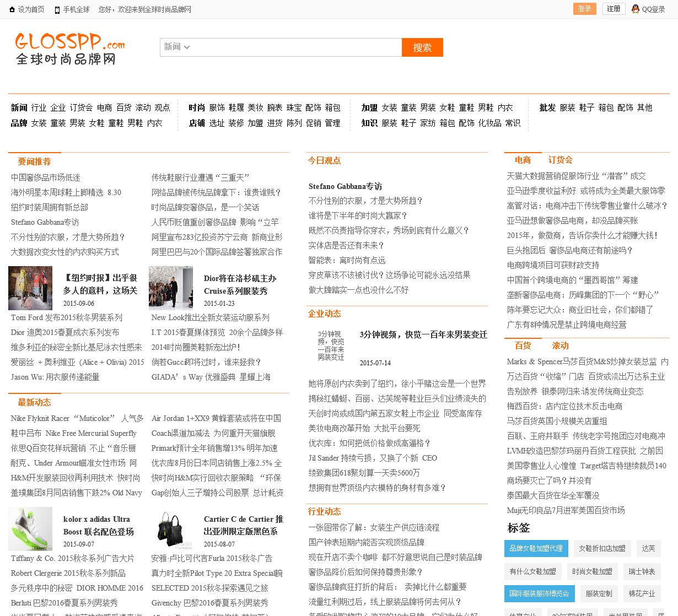This screenshot has height=616, width=678.
Task: Open the 今日观点 section heading
Action: pyautogui.click(x=325, y=160)
